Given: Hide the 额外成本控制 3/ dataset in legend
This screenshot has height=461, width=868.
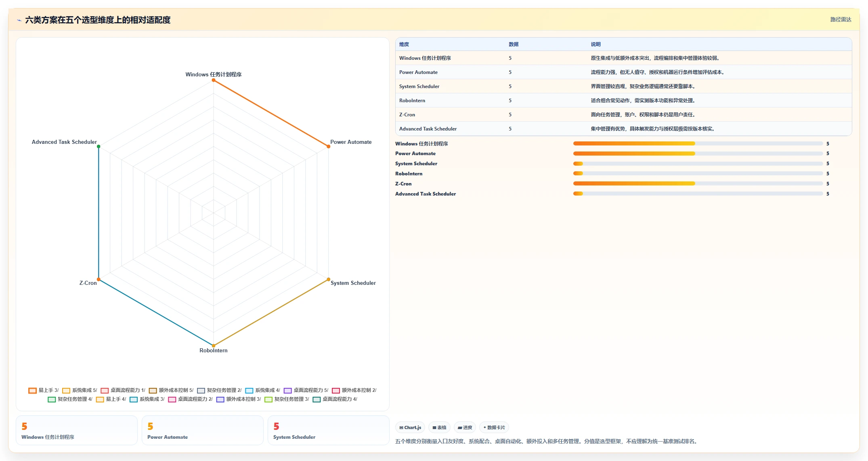Looking at the screenshot, I should [x=239, y=399].
